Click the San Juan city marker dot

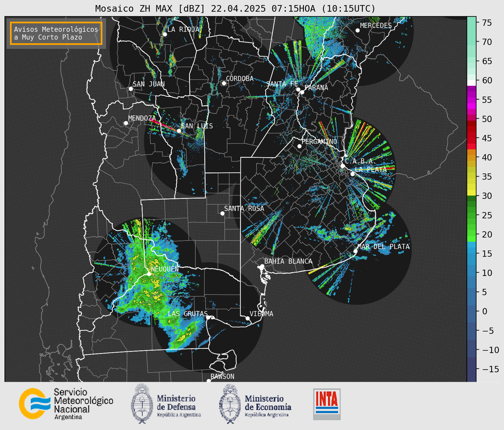point(131,89)
